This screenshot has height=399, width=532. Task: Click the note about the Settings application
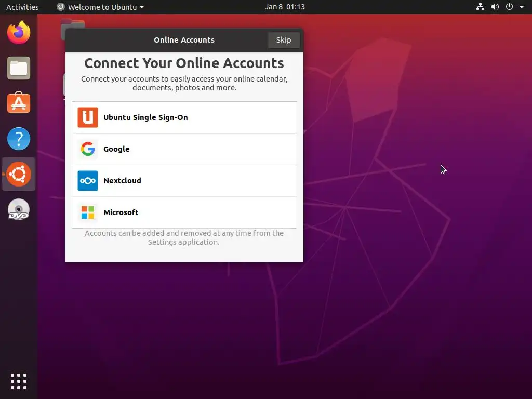coord(184,237)
